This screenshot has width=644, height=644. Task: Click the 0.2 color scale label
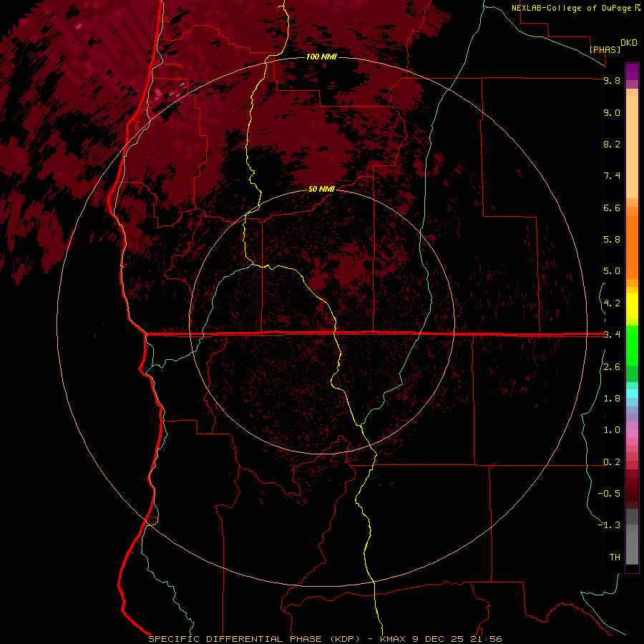click(612, 462)
